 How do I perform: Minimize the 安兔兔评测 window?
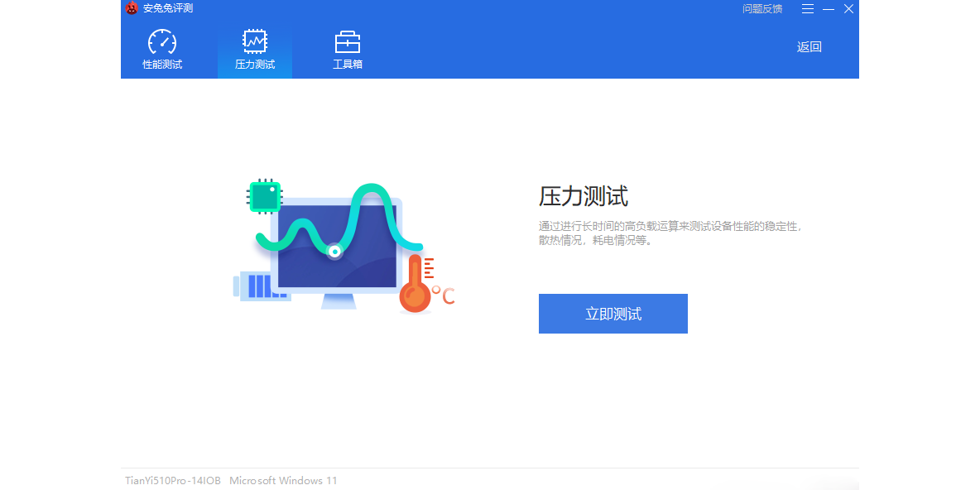[828, 8]
